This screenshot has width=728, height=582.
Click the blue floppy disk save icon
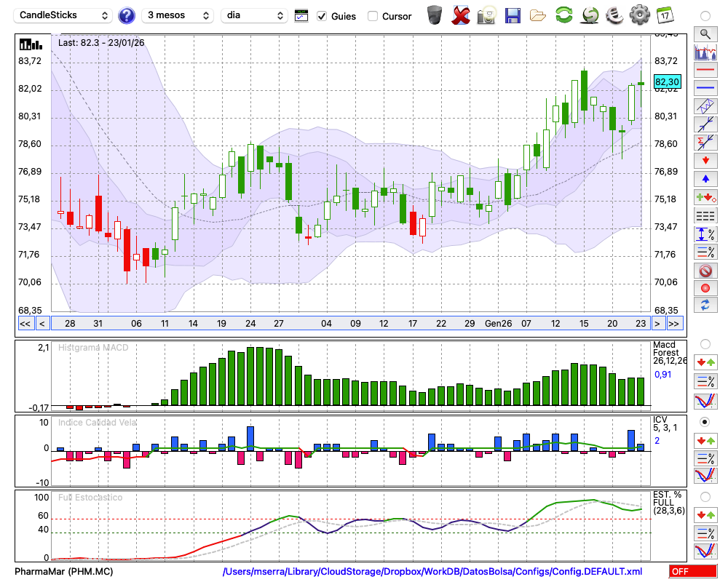click(513, 15)
